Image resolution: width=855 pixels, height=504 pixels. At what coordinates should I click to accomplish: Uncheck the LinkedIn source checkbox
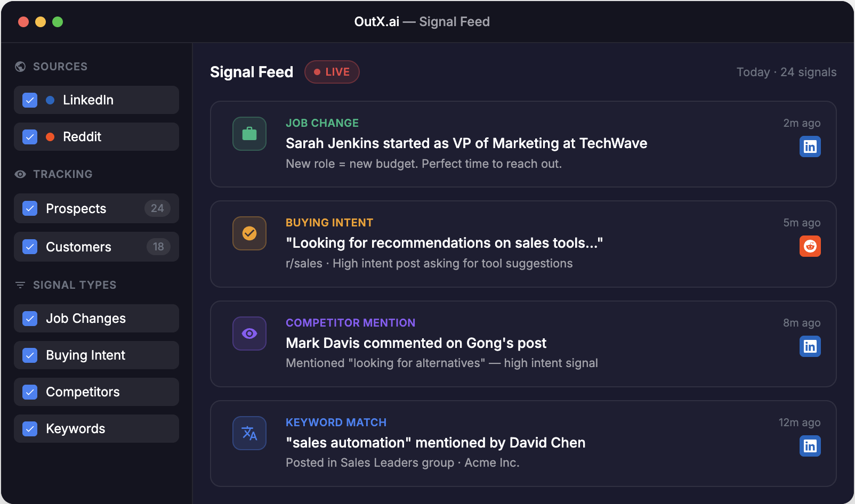pos(30,100)
